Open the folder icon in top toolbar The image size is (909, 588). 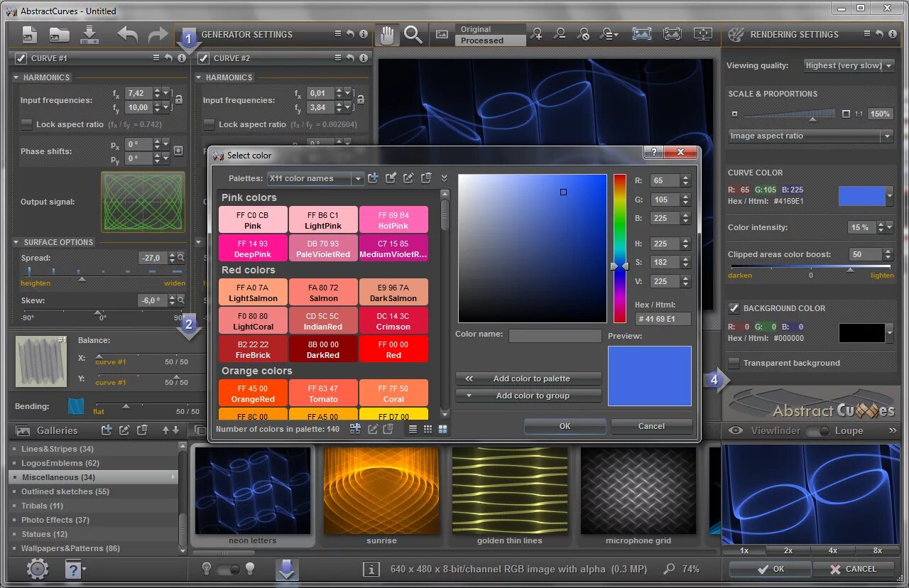[59, 34]
